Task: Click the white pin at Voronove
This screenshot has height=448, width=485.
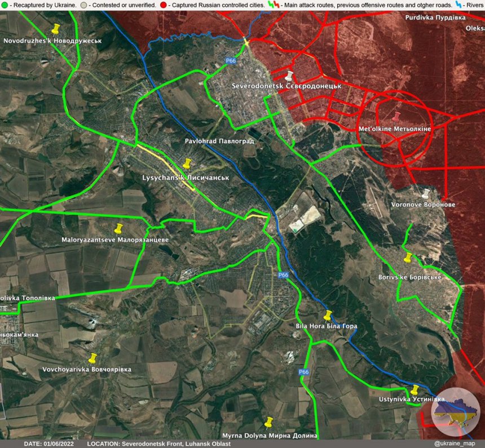Action: click(426, 194)
